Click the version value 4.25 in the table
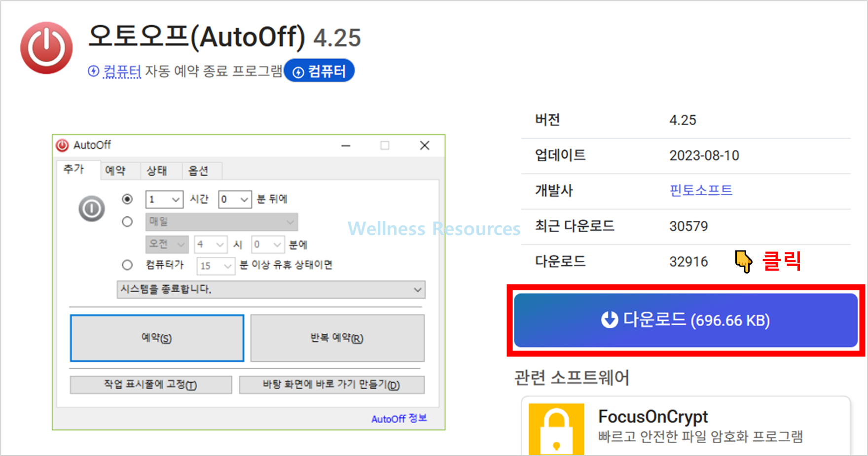The width and height of the screenshot is (868, 456). coord(683,120)
